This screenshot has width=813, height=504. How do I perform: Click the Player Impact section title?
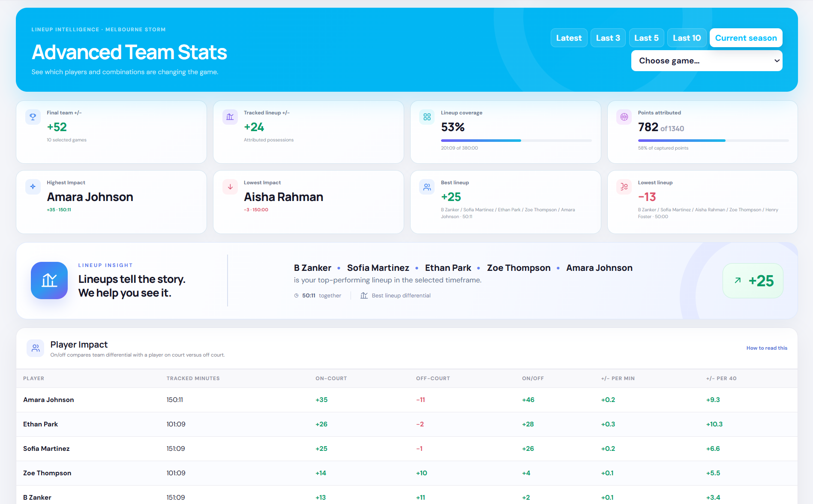tap(79, 345)
